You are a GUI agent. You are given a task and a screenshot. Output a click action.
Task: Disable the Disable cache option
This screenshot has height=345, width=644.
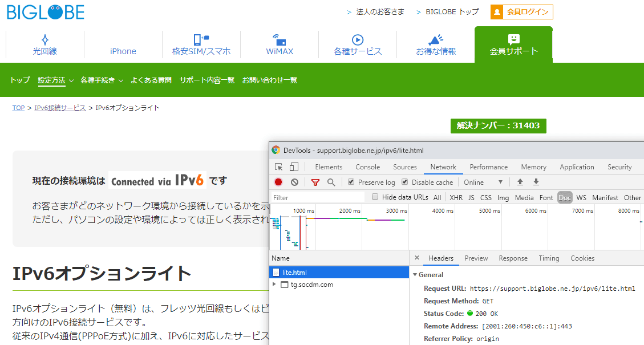pos(404,182)
